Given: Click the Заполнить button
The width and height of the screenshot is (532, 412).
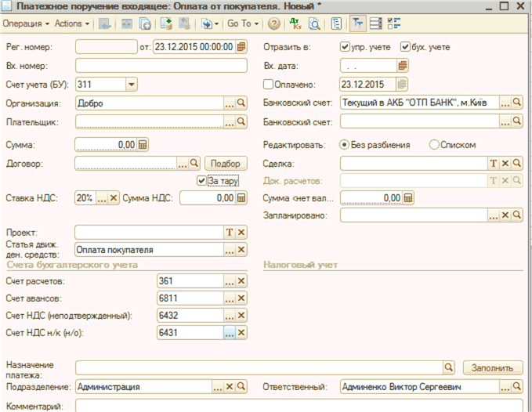Looking at the screenshot, I should pos(492,367).
